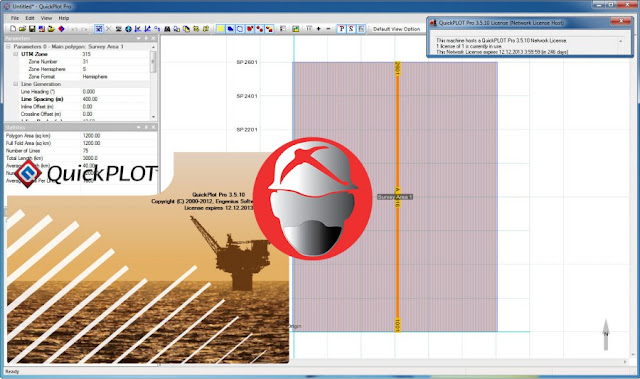Click the Parameters panel scrollbar down arrow
Viewport: 640px width, 379px height.
coord(153,117)
